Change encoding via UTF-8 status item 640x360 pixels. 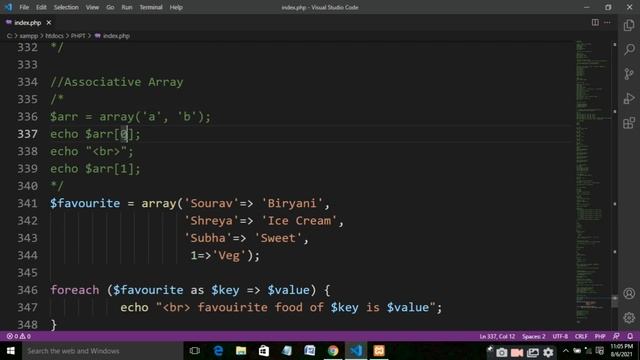[x=560, y=336]
